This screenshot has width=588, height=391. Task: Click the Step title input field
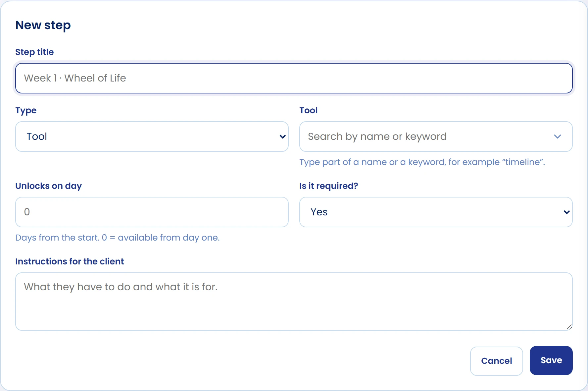tap(294, 78)
